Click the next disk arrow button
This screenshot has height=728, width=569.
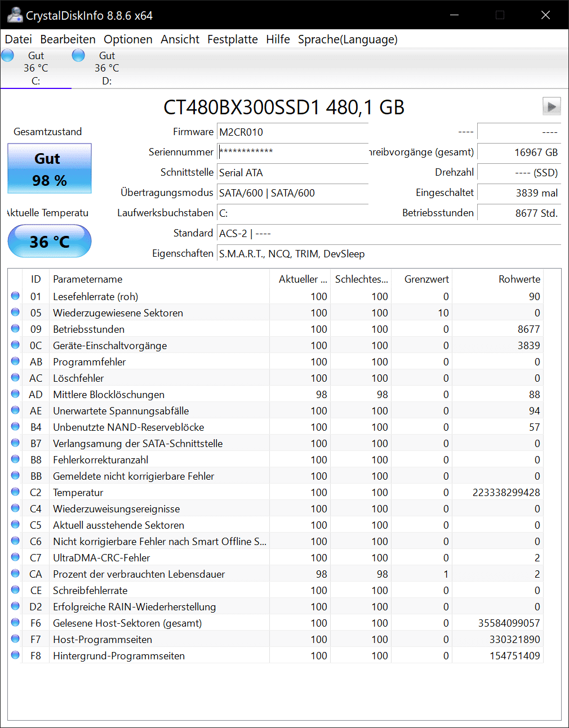(x=552, y=106)
